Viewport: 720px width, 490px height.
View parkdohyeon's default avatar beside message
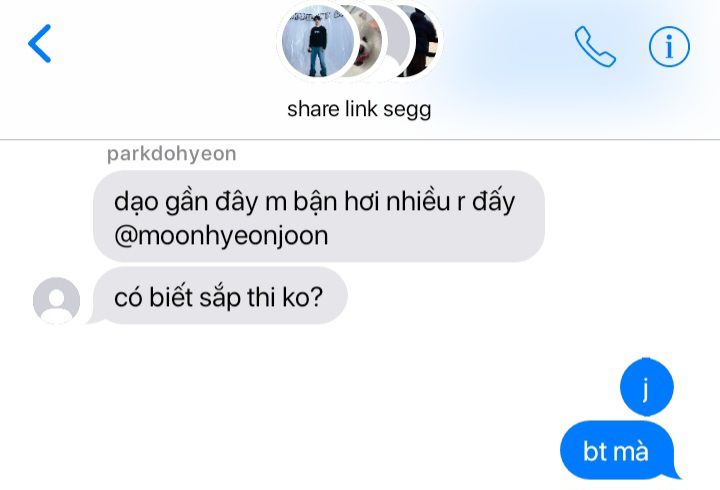point(56,301)
